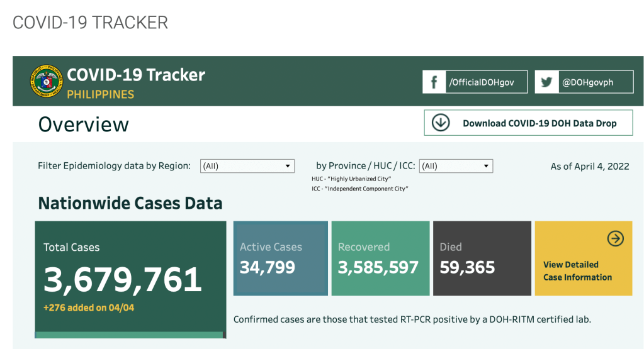Click the Facebook icon in the header

tap(434, 82)
